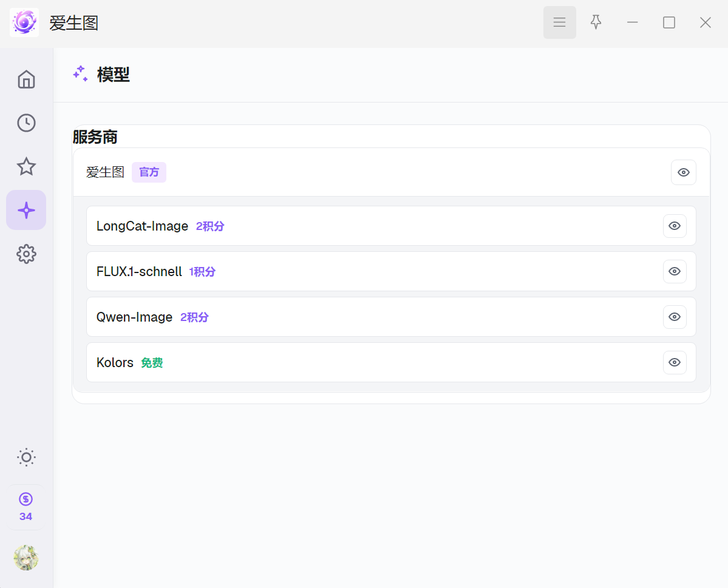This screenshot has width=728, height=588.
Task: Open Favorites star in sidebar
Action: tap(26, 167)
